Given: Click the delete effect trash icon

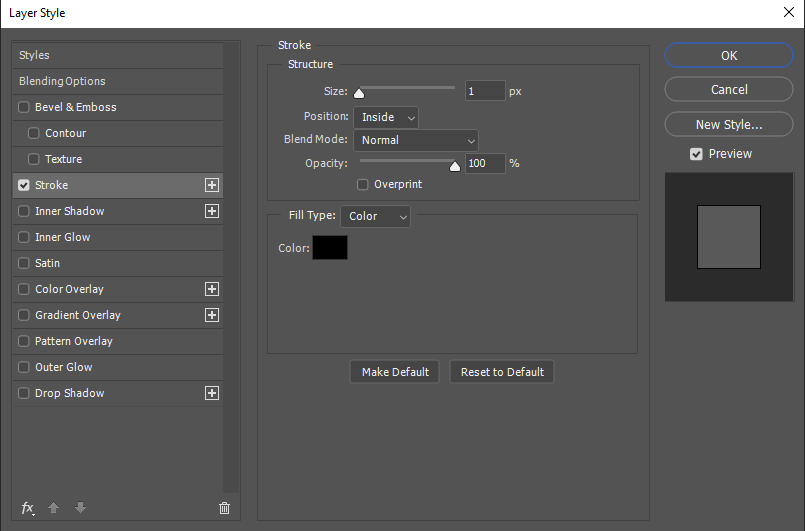Looking at the screenshot, I should (x=224, y=508).
